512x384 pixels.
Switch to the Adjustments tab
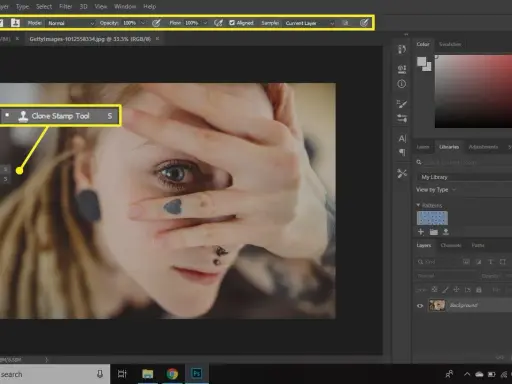pos(483,147)
